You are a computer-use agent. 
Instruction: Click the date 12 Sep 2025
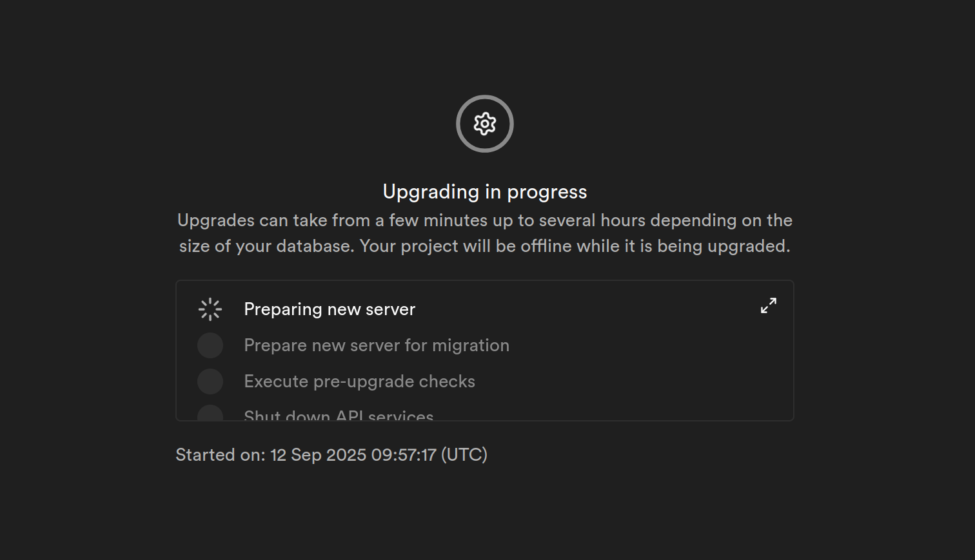click(318, 455)
